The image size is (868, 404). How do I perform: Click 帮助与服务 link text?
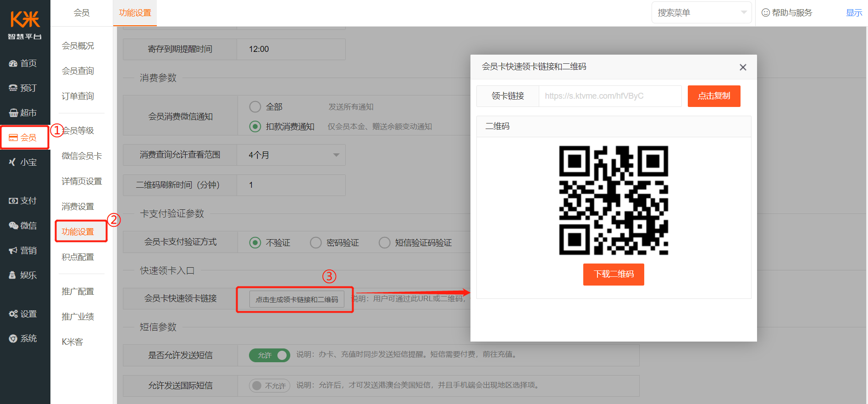pyautogui.click(x=792, y=13)
